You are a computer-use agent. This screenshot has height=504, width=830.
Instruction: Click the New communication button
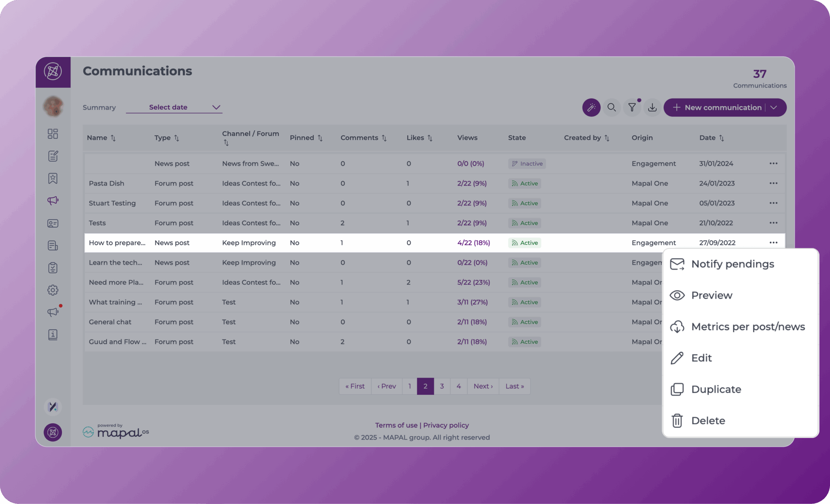[x=717, y=108]
